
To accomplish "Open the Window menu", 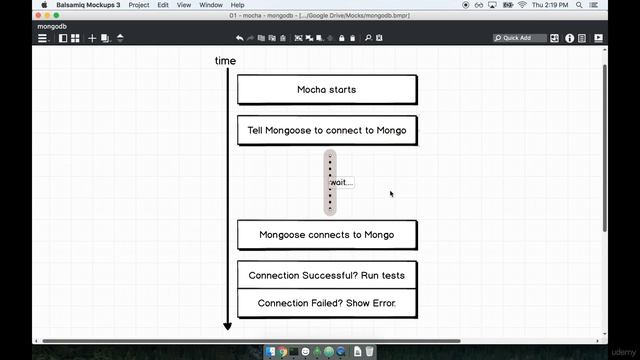I will click(211, 5).
